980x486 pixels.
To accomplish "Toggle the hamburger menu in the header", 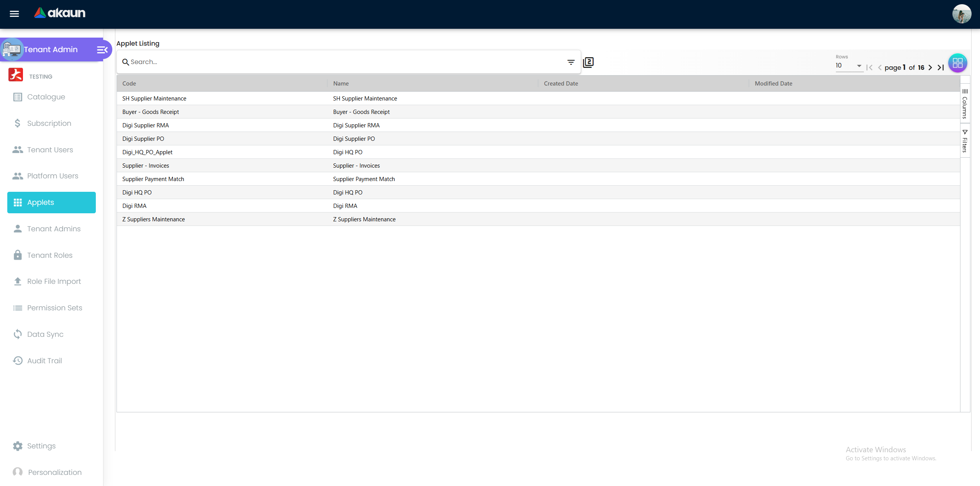I will (x=15, y=14).
